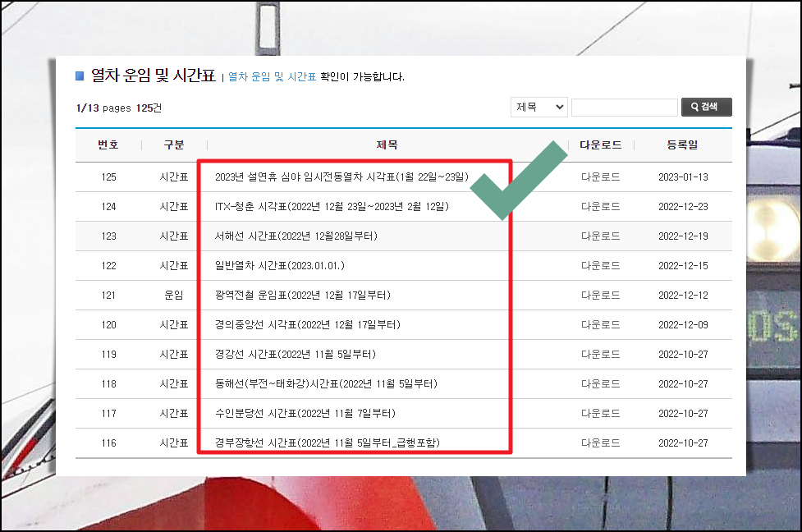Download file for row 116
Image resolution: width=802 pixels, height=532 pixels.
pyautogui.click(x=601, y=443)
